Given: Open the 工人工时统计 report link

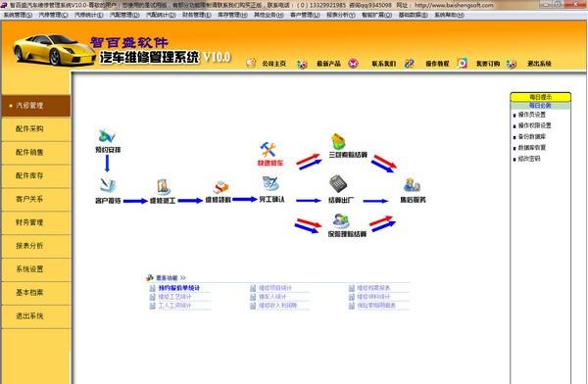Looking at the screenshot, I should 174,306.
